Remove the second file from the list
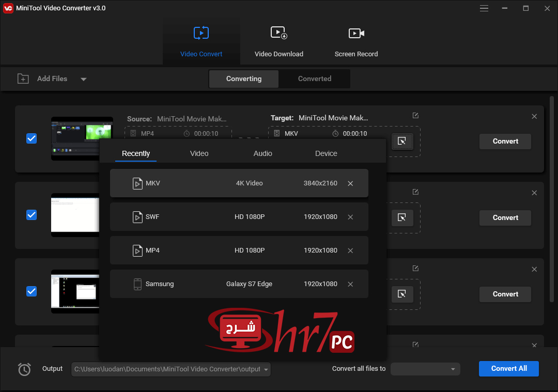 point(534,193)
